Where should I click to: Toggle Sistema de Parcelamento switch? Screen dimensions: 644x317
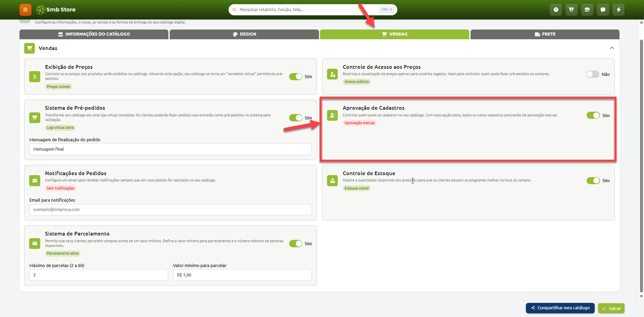click(296, 244)
